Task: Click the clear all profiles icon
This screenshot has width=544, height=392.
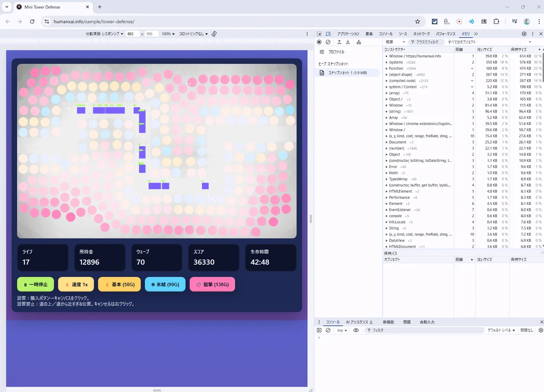Action: (x=328, y=42)
